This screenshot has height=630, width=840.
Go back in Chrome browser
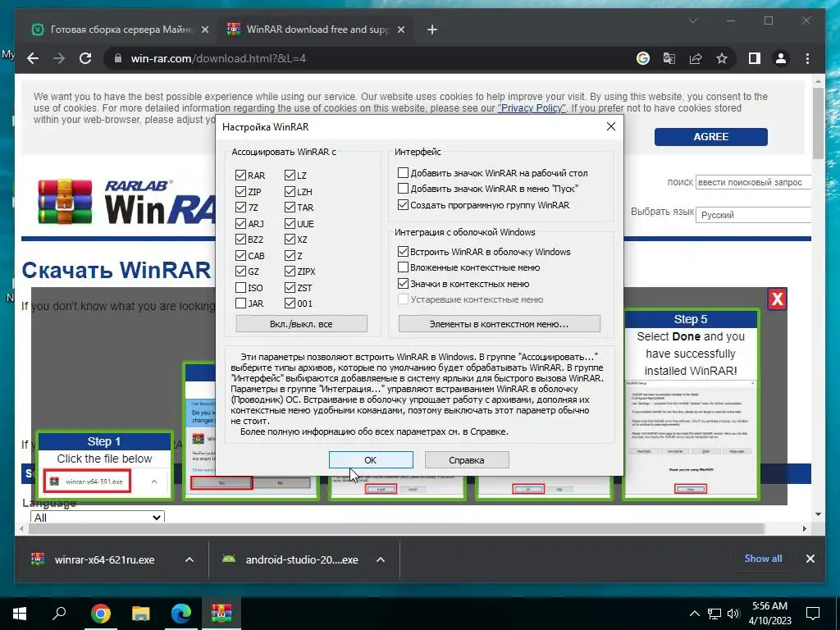(33, 58)
